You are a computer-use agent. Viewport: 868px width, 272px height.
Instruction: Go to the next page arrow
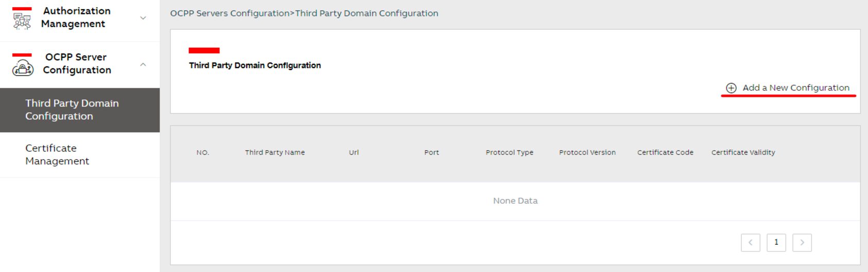point(802,243)
